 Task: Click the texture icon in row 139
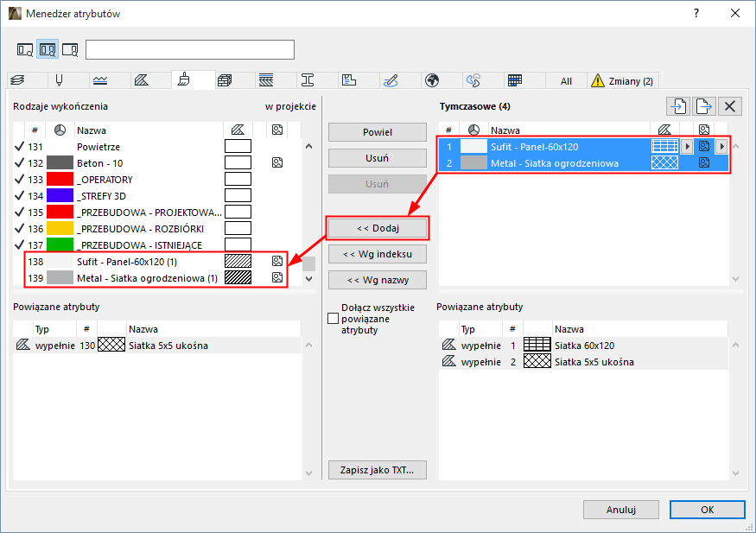(x=277, y=277)
